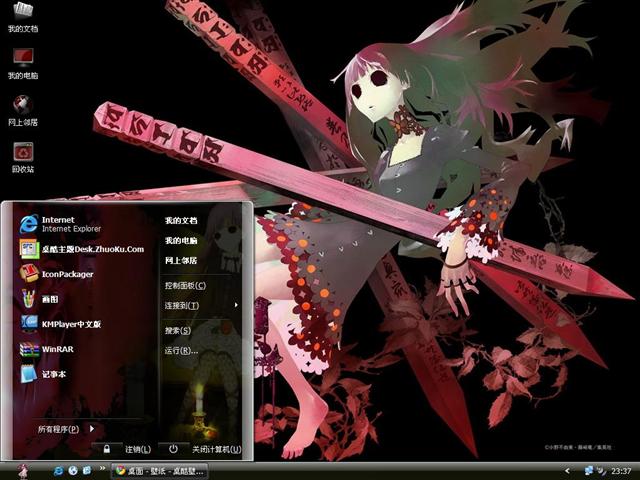
Task: Click the tray icon next to clock
Action: [602, 471]
